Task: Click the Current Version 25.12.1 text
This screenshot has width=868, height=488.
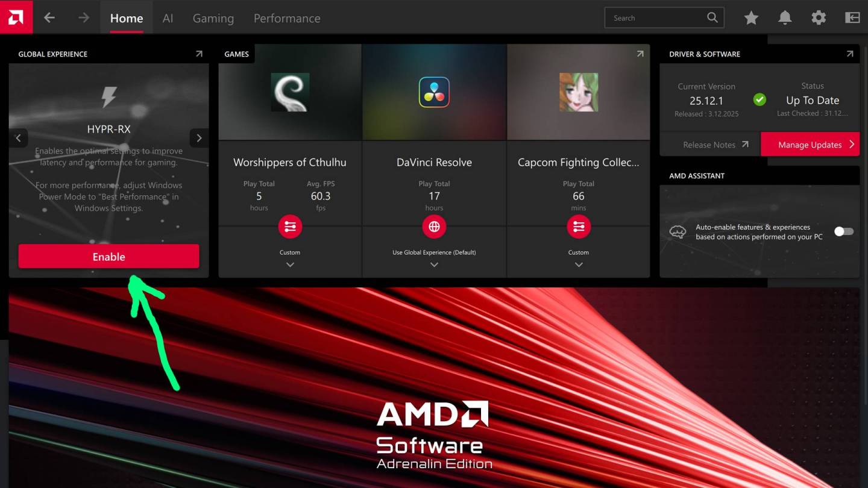Action: 706,101
